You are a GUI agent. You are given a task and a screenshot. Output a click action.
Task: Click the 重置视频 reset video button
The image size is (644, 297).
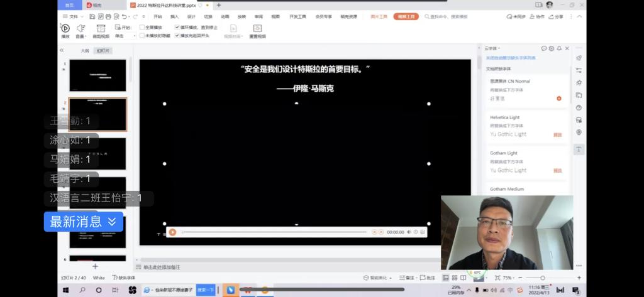257,31
